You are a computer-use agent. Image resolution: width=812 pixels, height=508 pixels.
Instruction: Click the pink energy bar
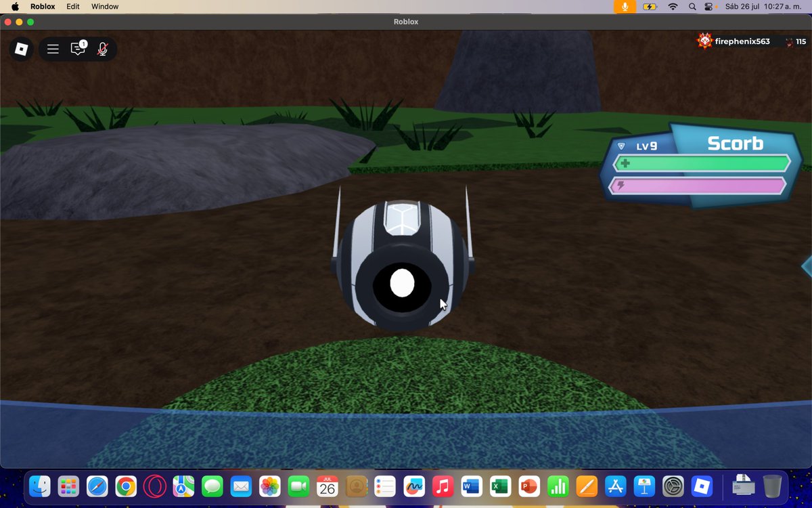698,186
